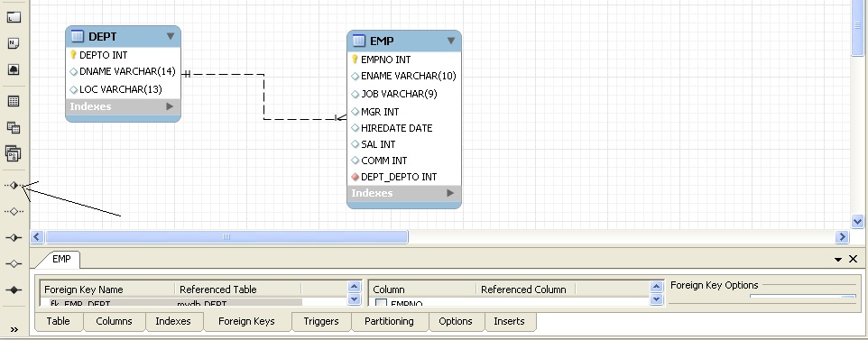Click DEPT_DEPTO foreign key diamond icon
Viewport: 868px width, 340px height.
(x=355, y=177)
